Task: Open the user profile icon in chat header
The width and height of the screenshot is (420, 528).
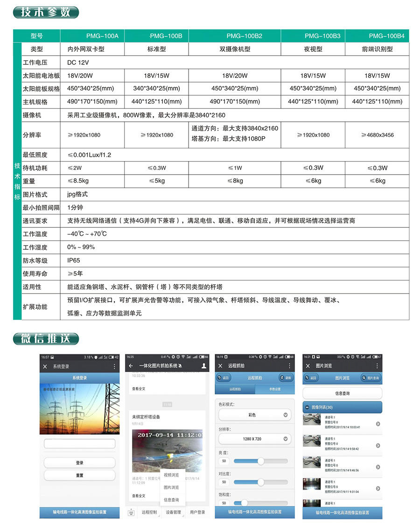Action: 203,366
